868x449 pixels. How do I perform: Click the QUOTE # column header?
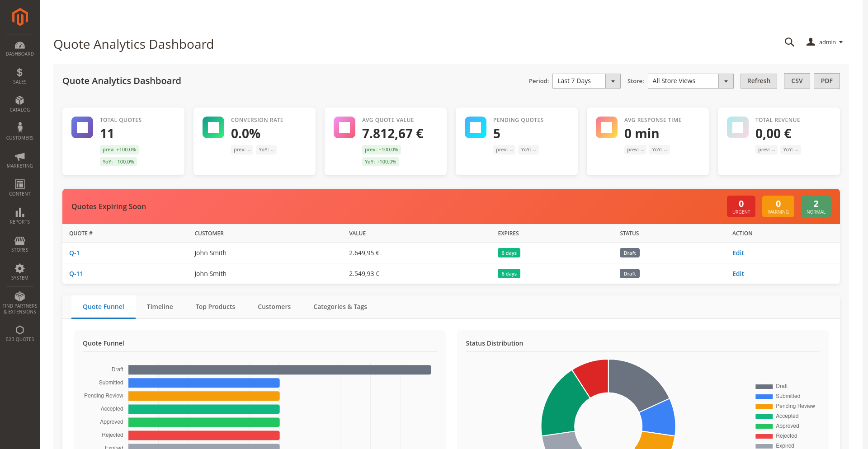click(81, 234)
